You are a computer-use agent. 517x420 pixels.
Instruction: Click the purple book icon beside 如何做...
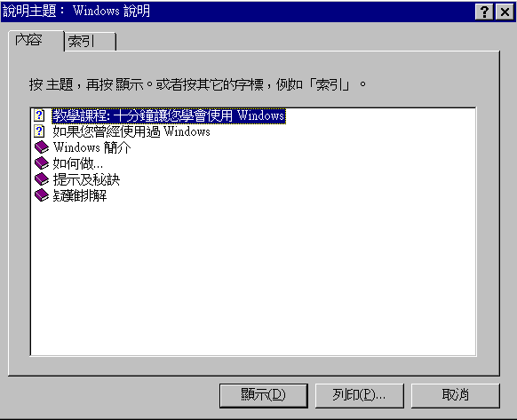click(x=42, y=163)
